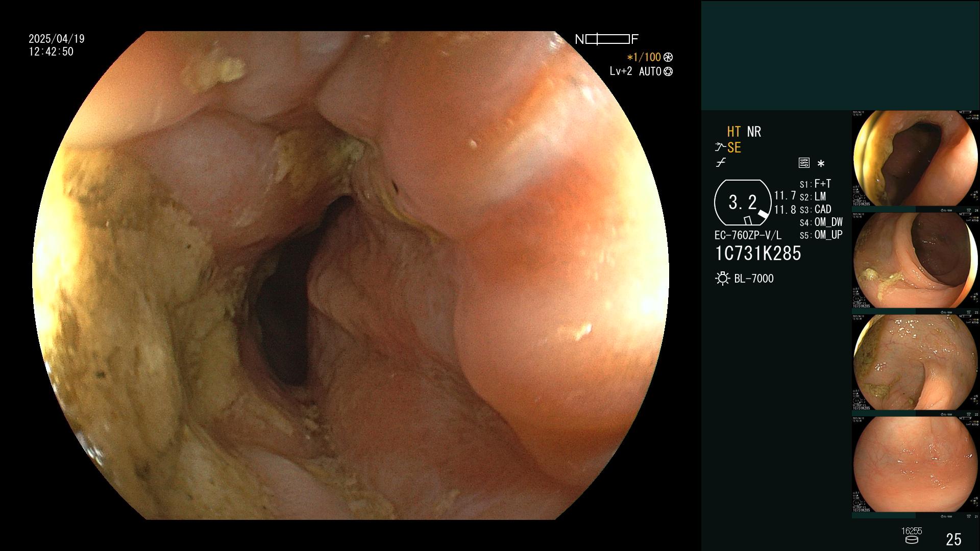Click the NR noise reduction indicator
The width and height of the screenshot is (980, 551).
coord(754,132)
